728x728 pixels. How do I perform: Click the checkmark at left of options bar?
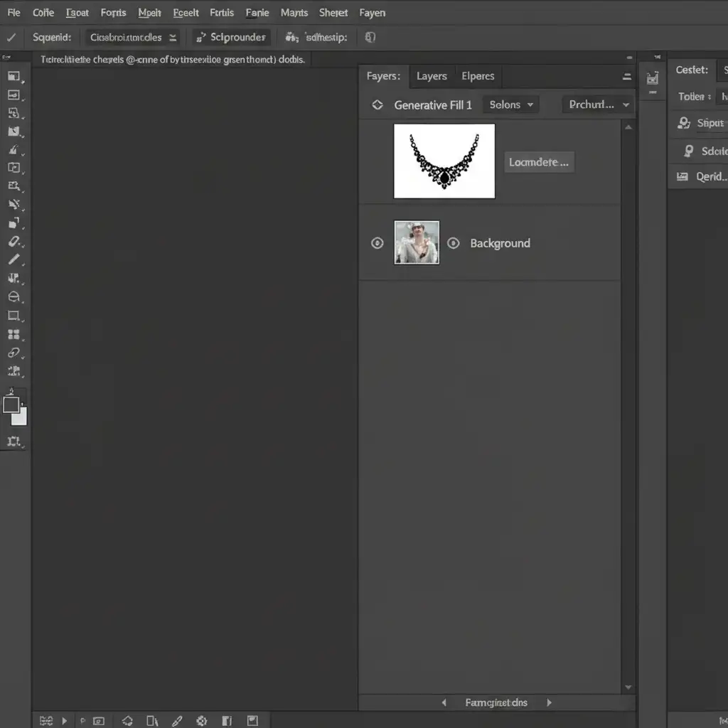[11, 37]
